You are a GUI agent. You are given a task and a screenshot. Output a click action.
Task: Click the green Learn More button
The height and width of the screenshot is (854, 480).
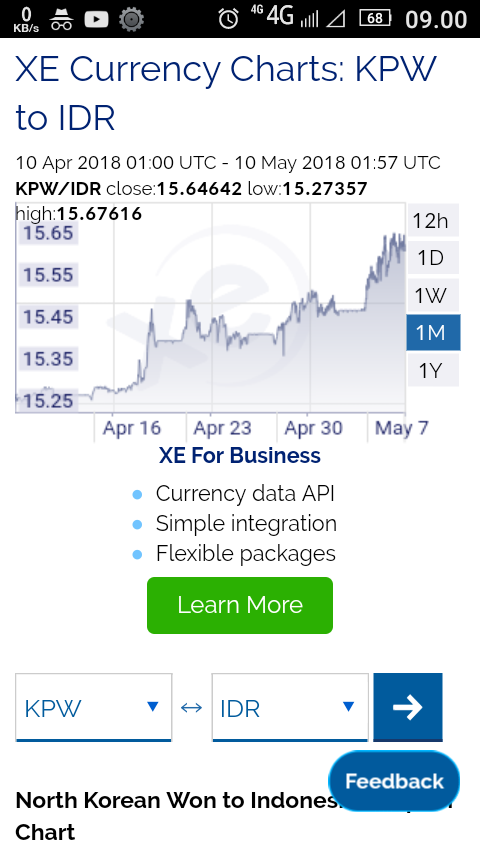point(240,605)
